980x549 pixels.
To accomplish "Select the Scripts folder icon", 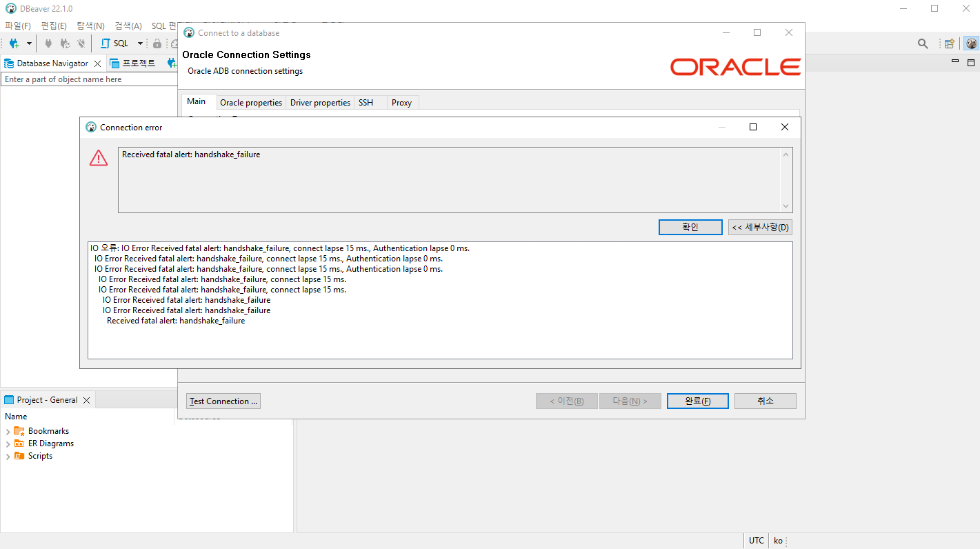I will [x=19, y=456].
